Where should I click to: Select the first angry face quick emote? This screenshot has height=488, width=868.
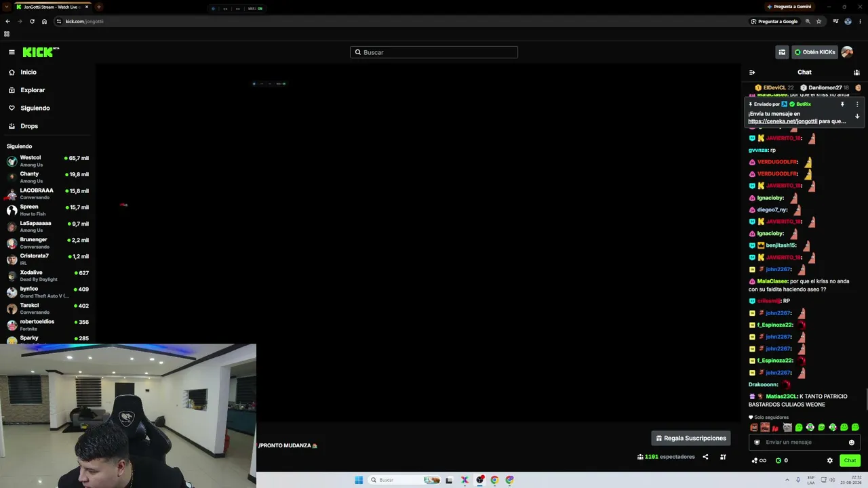pos(753,428)
